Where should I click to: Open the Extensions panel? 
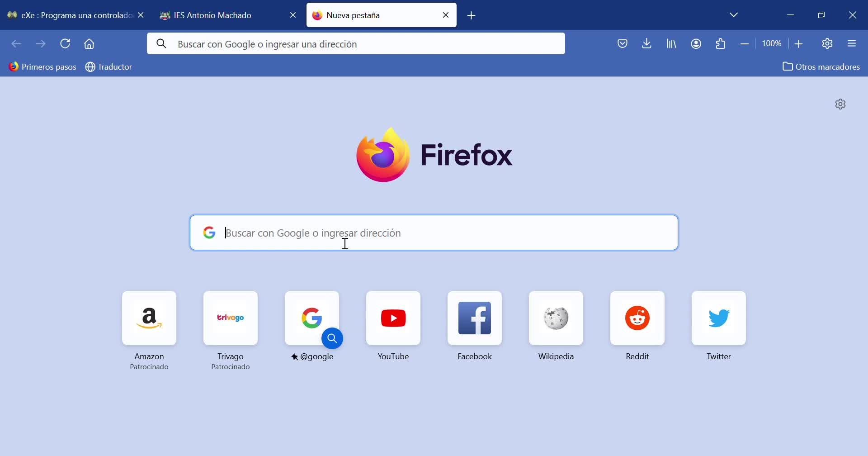[721, 44]
